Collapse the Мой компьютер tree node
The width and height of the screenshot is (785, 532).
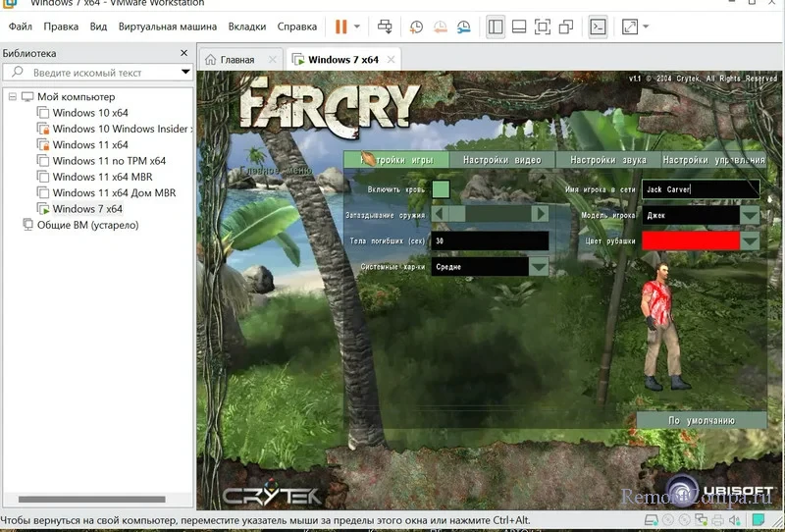click(13, 96)
